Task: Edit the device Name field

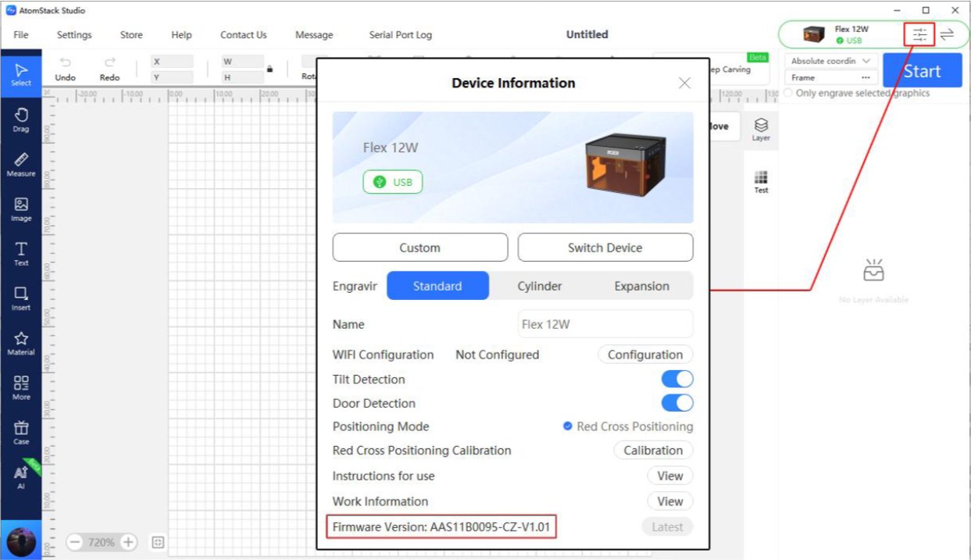Action: (605, 324)
